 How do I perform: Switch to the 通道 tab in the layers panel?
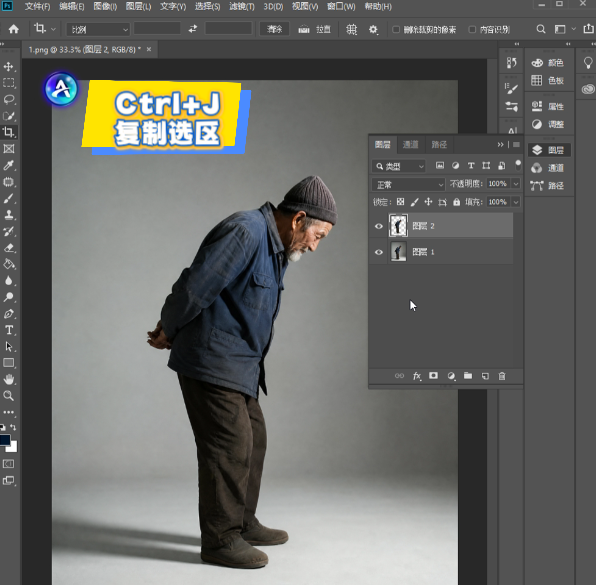[410, 144]
